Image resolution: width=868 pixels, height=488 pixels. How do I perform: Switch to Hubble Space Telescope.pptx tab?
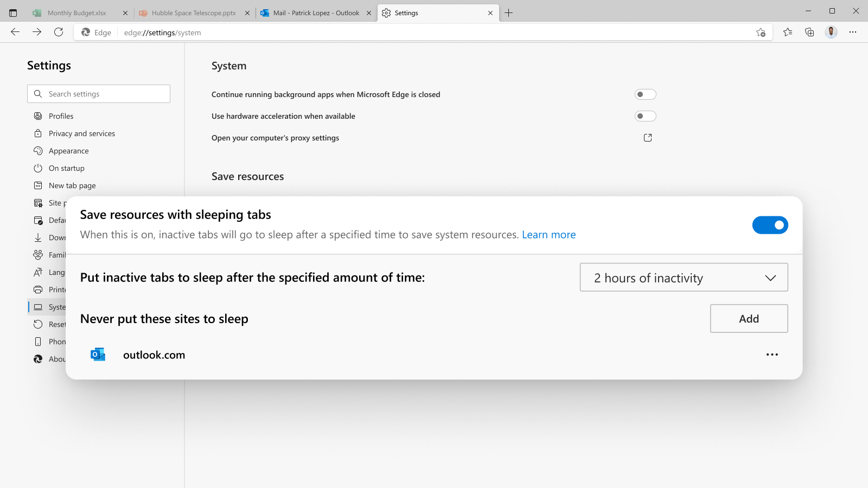pos(193,13)
